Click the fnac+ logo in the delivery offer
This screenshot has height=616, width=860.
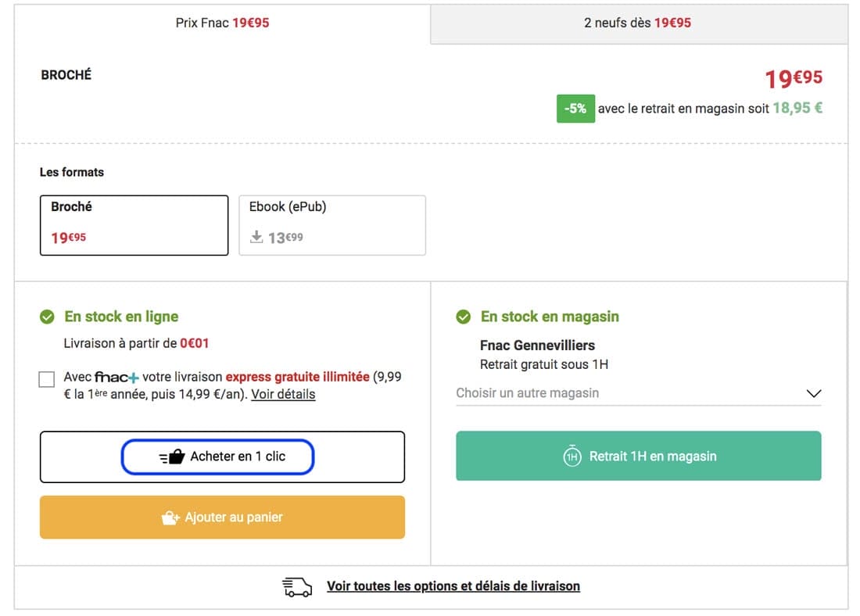(116, 377)
